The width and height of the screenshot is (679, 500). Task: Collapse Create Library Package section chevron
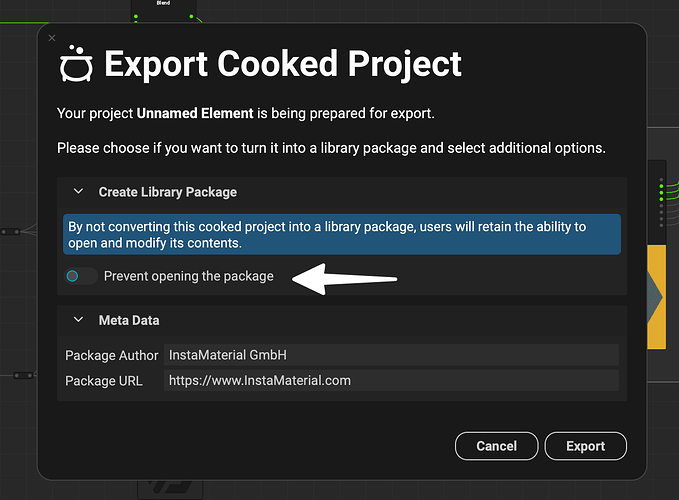click(78, 192)
